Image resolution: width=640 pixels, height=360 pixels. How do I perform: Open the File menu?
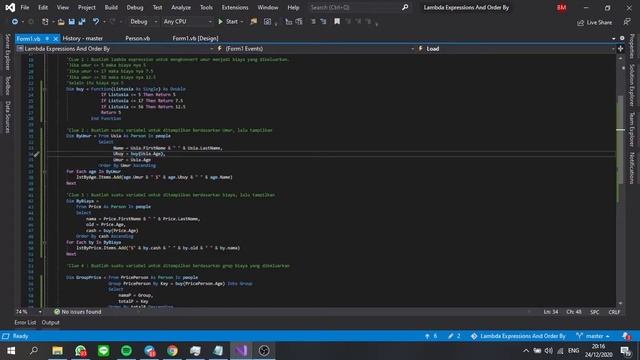24,7
